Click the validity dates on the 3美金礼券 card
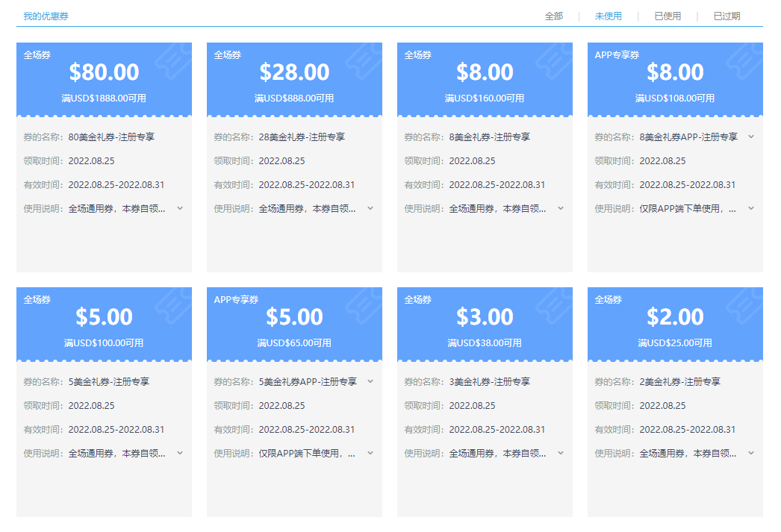Screen dimensions: 781x532 497,430
